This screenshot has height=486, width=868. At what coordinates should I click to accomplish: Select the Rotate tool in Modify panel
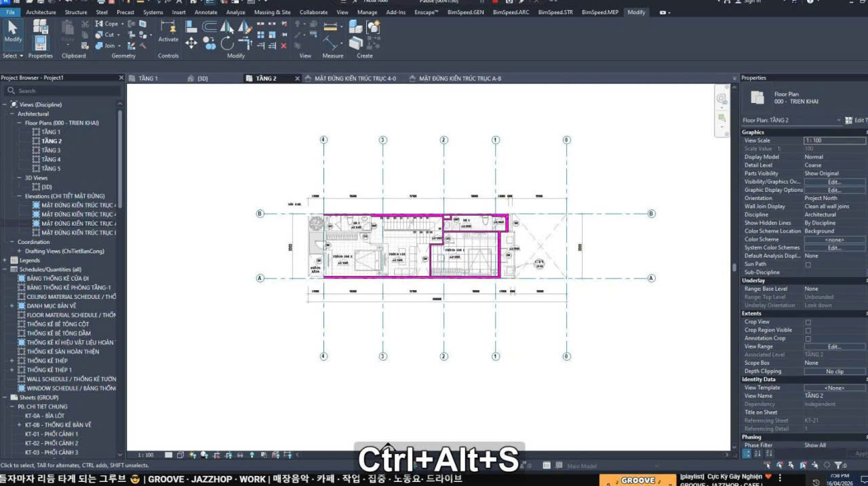pyautogui.click(x=226, y=43)
